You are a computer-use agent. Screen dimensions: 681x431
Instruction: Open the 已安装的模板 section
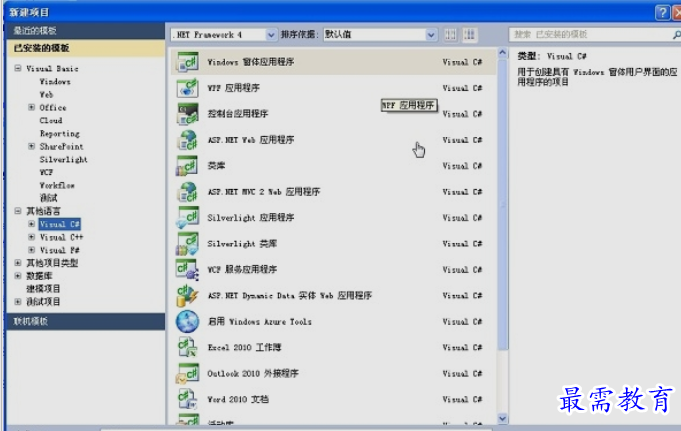[86, 48]
